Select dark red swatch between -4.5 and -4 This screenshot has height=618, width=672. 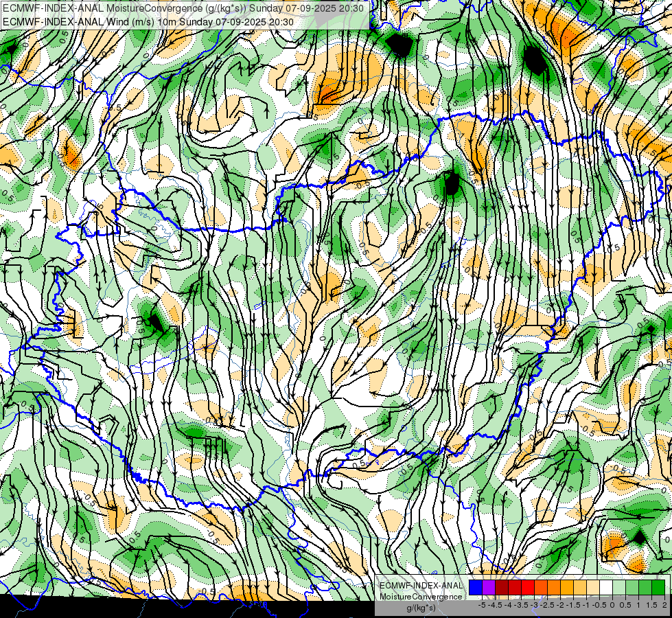click(x=502, y=587)
